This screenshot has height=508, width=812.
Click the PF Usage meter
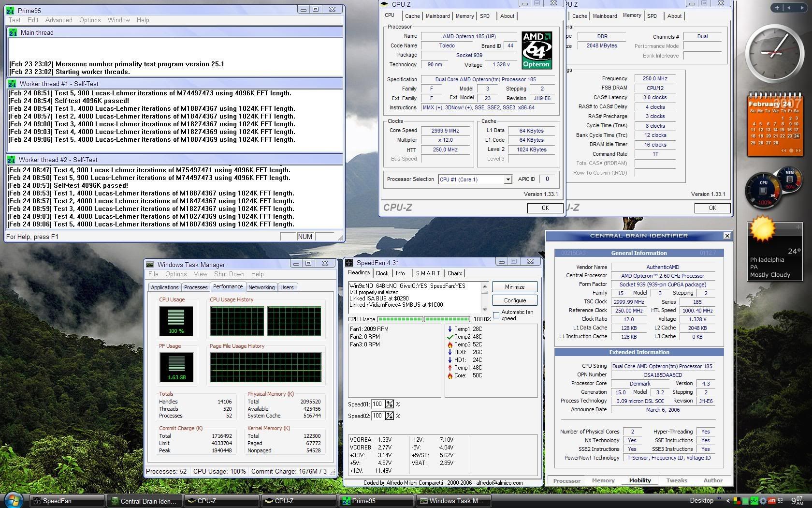pos(176,367)
